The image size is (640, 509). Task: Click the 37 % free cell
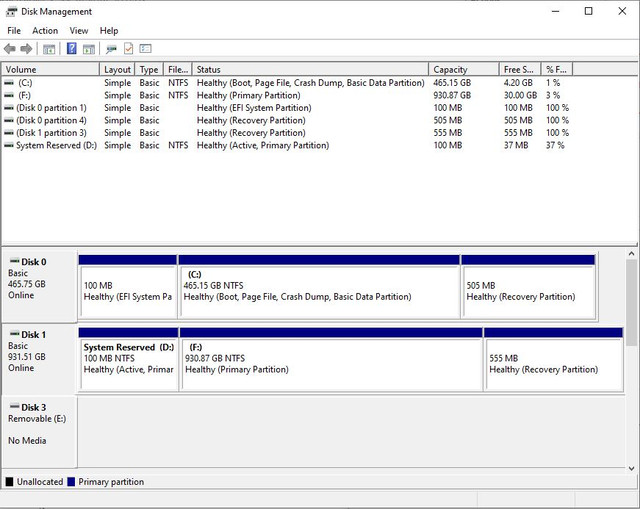click(x=555, y=145)
